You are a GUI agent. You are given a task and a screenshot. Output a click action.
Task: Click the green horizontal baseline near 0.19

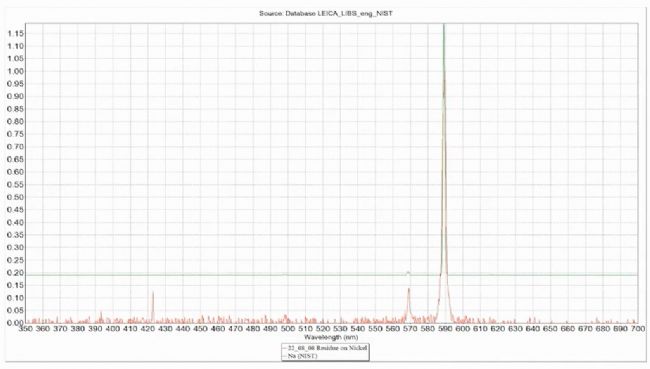click(x=207, y=275)
